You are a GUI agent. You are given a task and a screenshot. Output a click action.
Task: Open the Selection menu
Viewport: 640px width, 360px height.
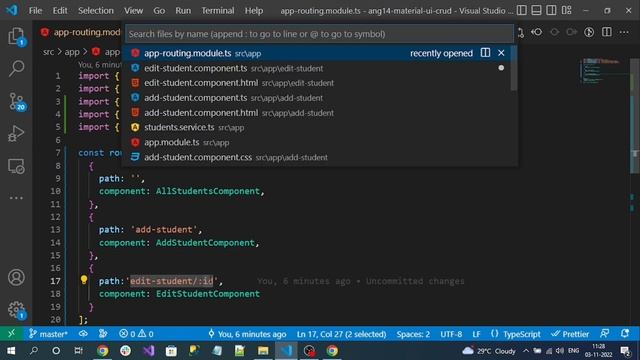tap(96, 11)
